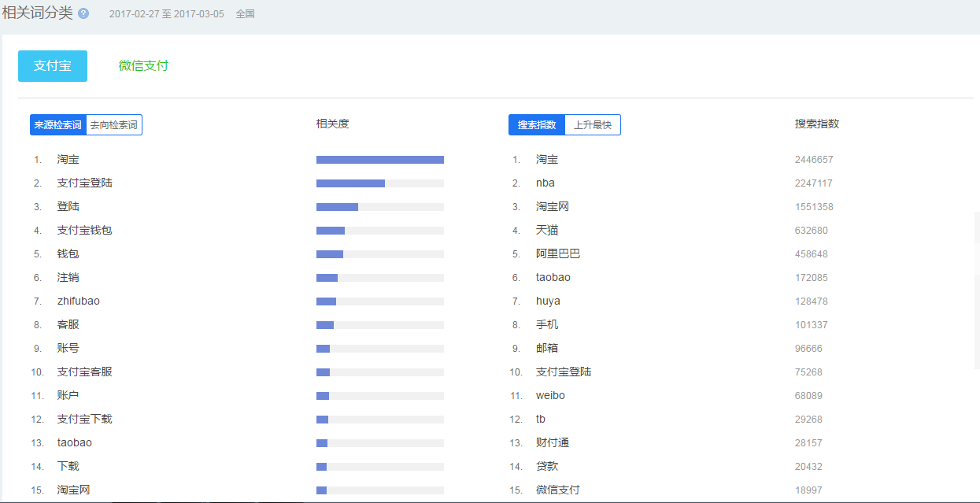The image size is (980, 503).
Task: Click the tb keyword
Action: [541, 420]
